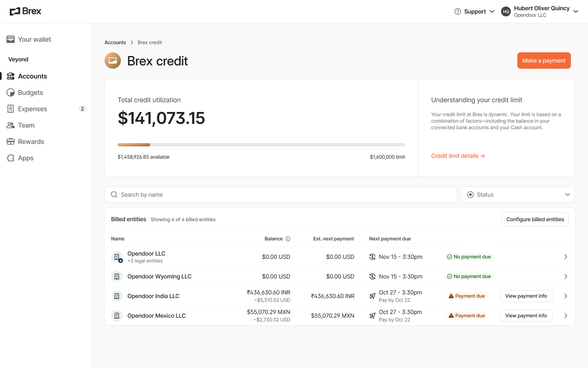The height and width of the screenshot is (368, 588).
Task: Click Opendoor Wyoming LLC entity icon
Action: point(117,276)
